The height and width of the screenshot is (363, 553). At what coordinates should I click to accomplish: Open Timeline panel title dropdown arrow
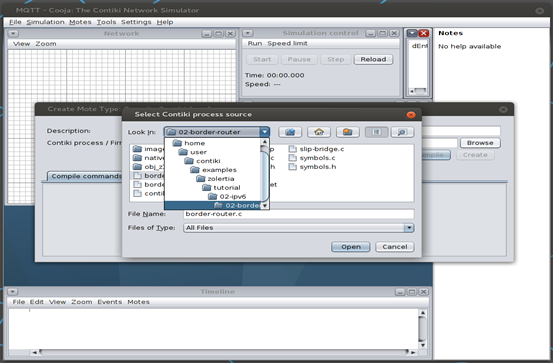click(12, 292)
